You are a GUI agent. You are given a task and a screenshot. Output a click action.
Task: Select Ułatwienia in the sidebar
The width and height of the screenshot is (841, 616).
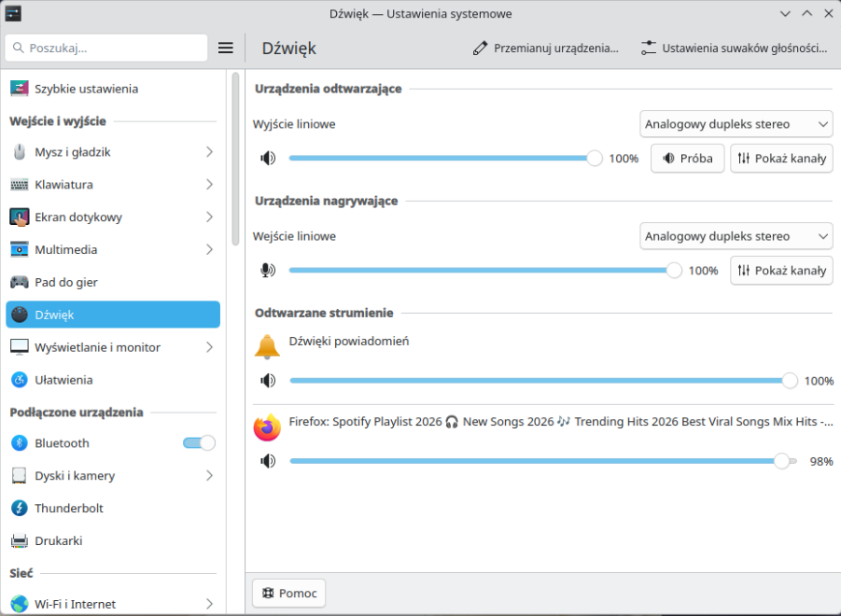[x=63, y=380]
